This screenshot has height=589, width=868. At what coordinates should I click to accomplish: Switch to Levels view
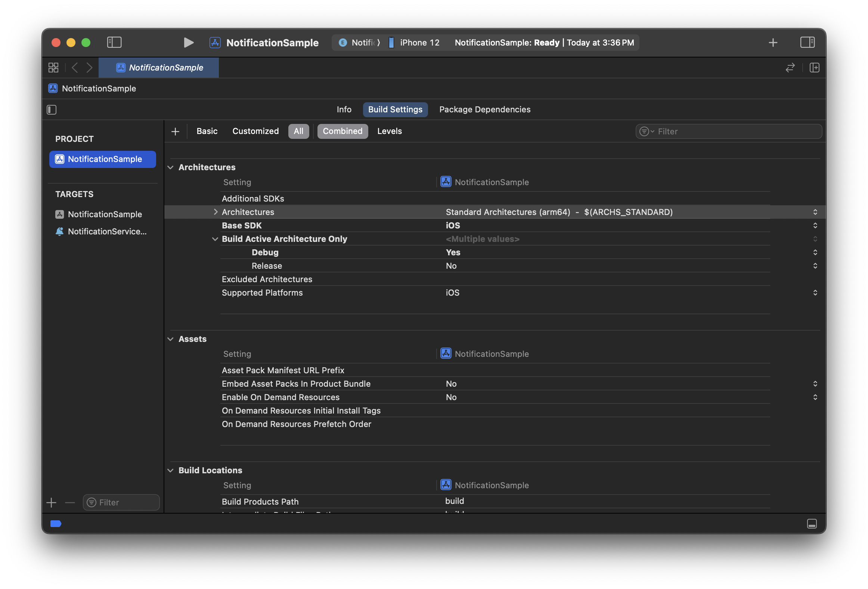click(389, 131)
